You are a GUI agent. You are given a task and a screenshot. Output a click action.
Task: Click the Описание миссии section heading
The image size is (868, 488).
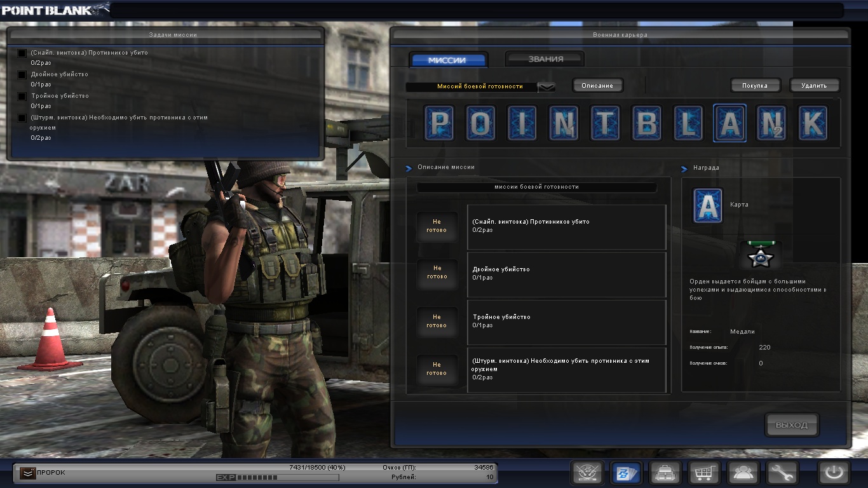click(445, 167)
